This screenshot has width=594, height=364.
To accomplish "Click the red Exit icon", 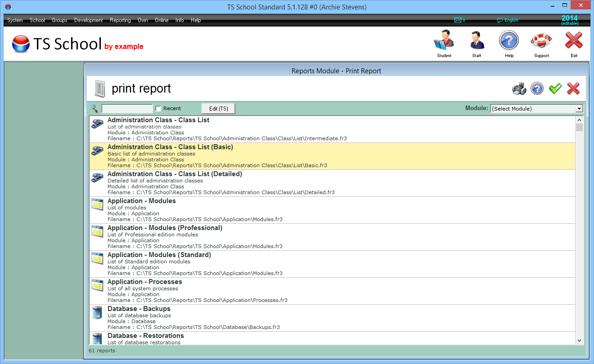I will point(574,40).
